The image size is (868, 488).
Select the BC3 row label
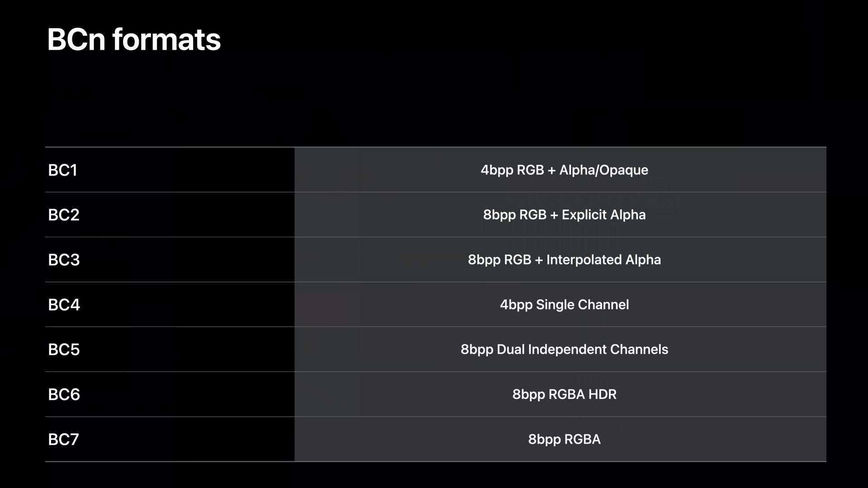(64, 260)
